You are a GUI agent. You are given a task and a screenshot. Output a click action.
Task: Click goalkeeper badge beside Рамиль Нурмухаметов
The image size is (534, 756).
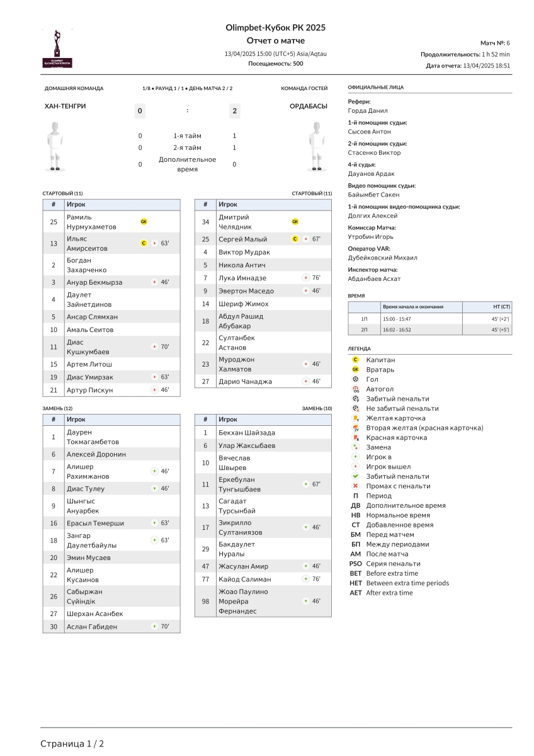(x=144, y=222)
